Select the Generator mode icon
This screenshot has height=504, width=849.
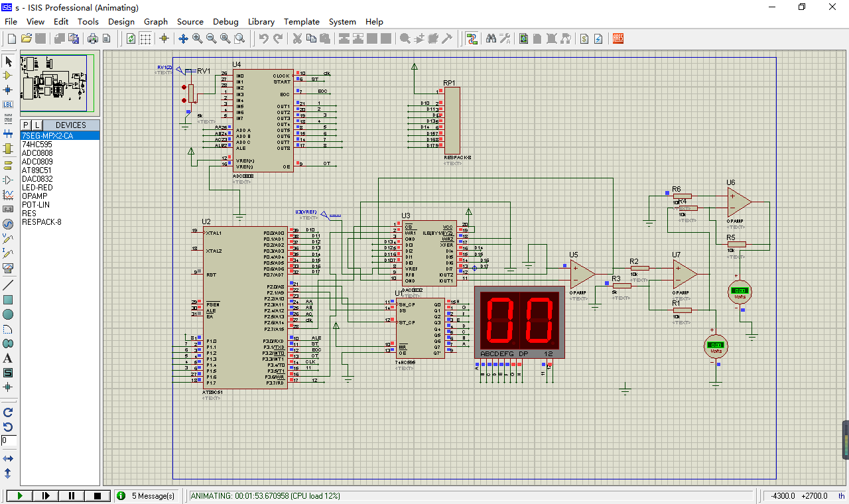pyautogui.click(x=9, y=223)
